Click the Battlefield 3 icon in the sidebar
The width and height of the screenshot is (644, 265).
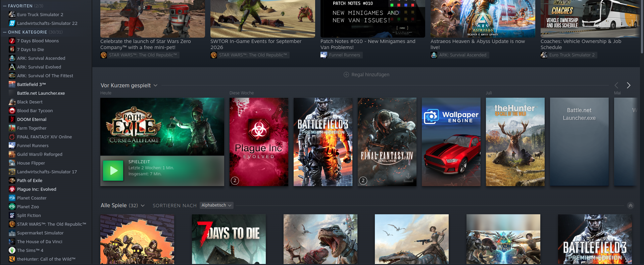point(12,84)
